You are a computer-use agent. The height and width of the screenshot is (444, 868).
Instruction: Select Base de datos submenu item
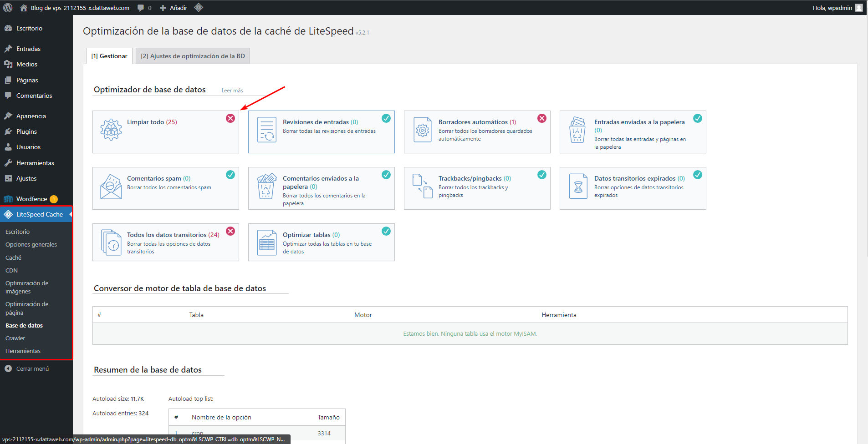click(24, 325)
